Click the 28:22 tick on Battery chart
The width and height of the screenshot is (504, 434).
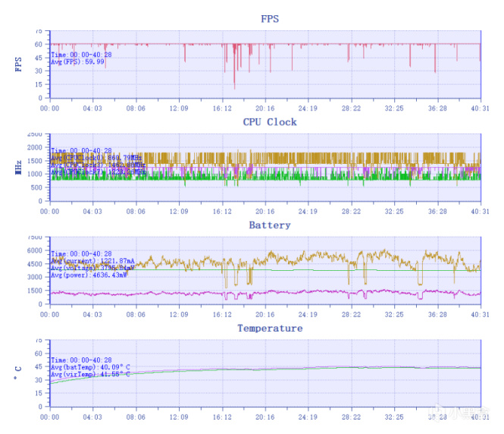tap(351, 314)
